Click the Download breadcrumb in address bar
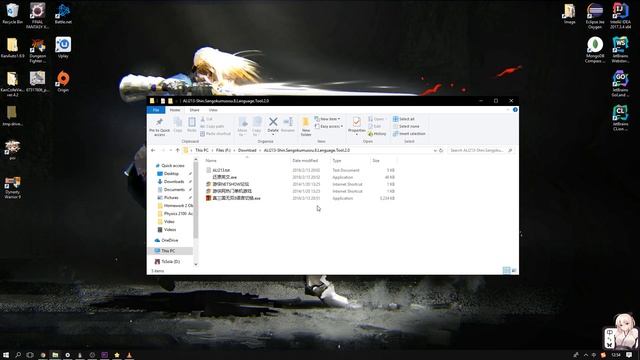640x360 pixels. coord(247,151)
